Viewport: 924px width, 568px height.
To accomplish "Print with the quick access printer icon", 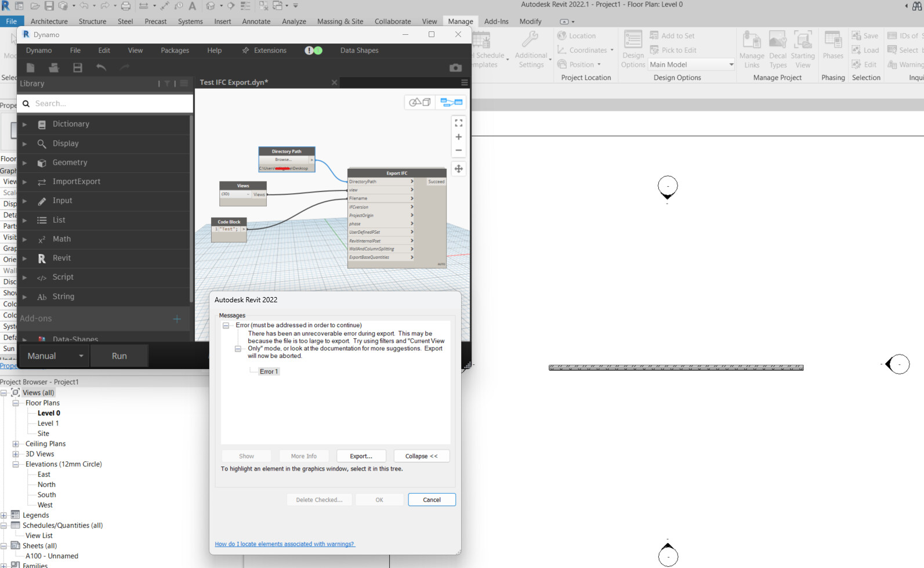I will pos(126,6).
